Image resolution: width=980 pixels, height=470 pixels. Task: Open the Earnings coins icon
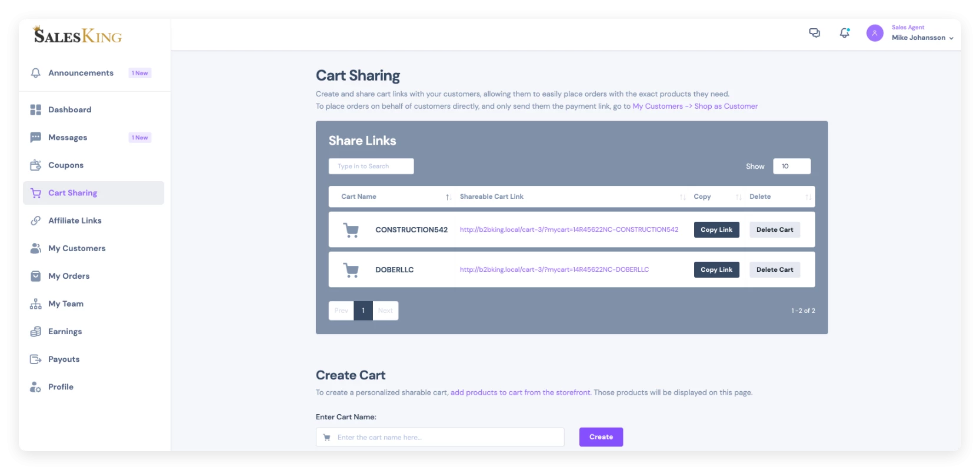click(x=35, y=331)
